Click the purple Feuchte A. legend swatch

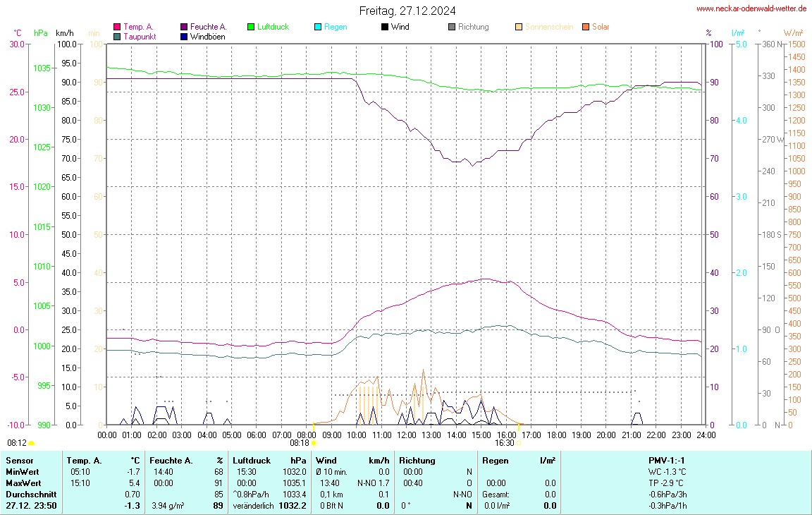click(x=185, y=28)
